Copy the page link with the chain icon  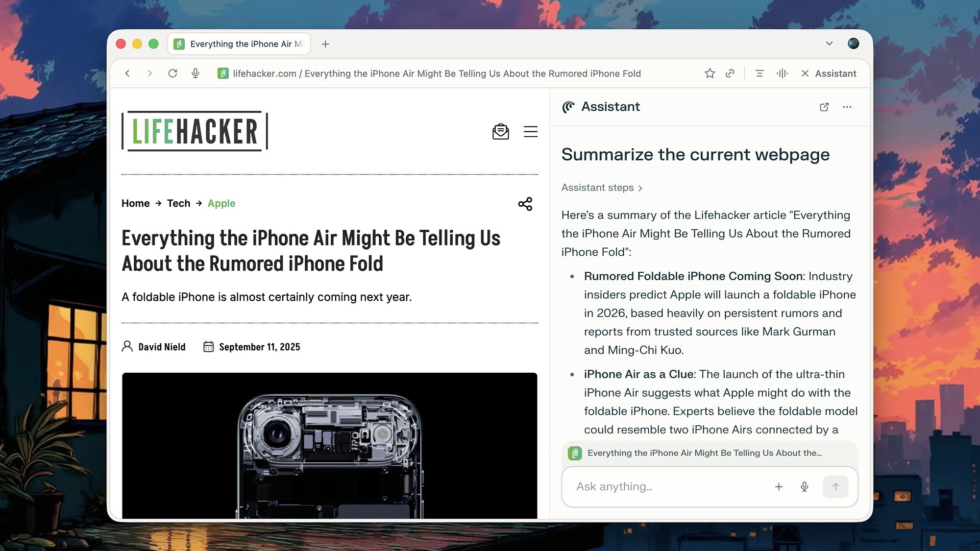click(x=730, y=73)
